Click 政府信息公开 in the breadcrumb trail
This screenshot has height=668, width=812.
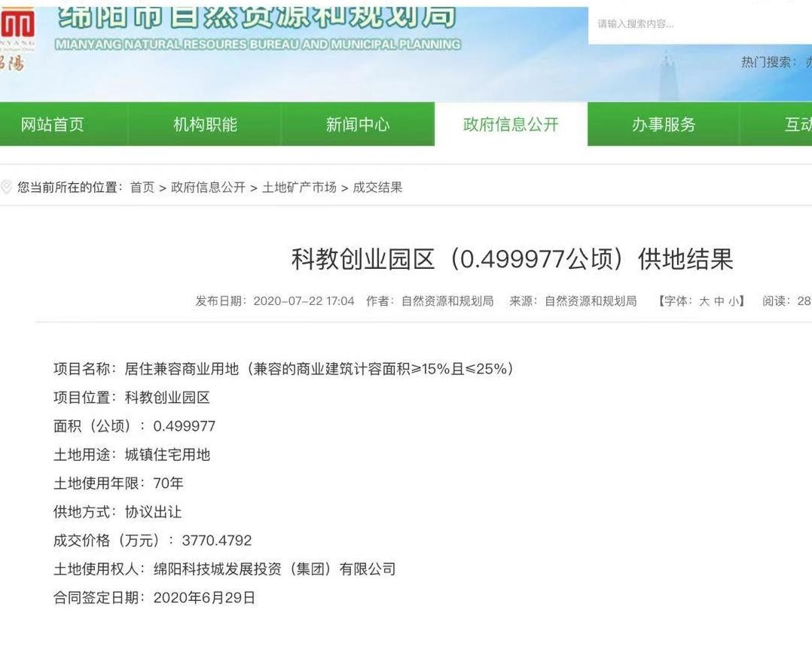click(208, 188)
